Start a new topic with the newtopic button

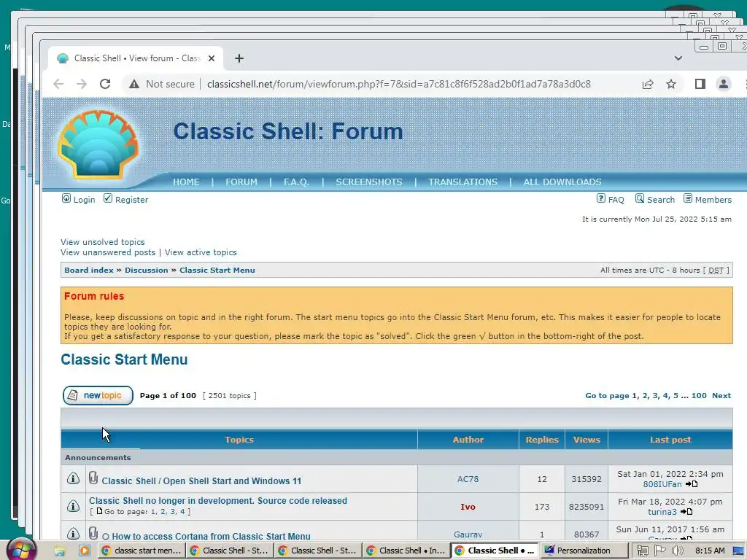tap(98, 395)
